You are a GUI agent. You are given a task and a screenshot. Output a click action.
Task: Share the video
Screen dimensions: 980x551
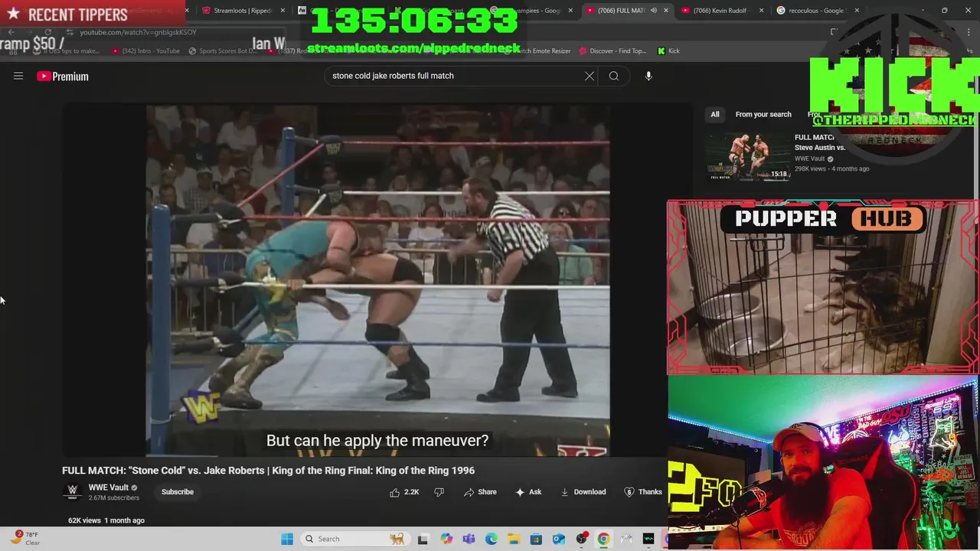click(480, 492)
